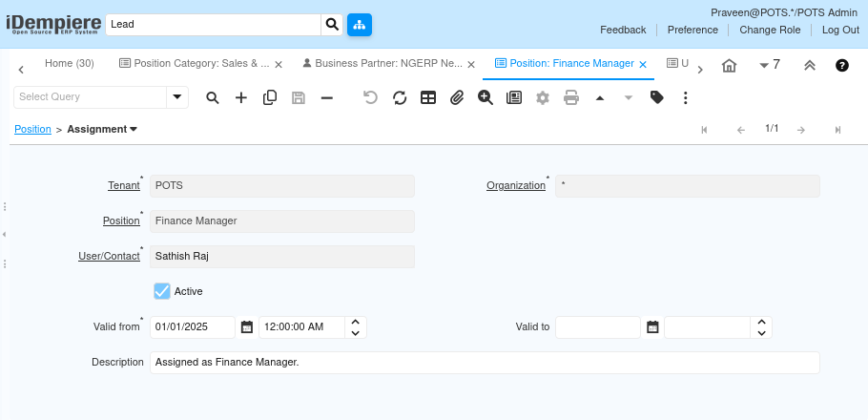Image resolution: width=868 pixels, height=420 pixels.
Task: Click the Position breadcrumb link
Action: tap(32, 129)
